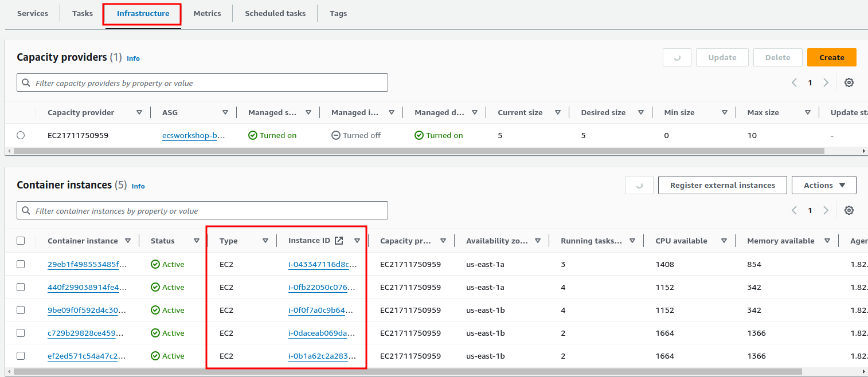
Task: Sort container instances by Status column
Action: coord(197,241)
